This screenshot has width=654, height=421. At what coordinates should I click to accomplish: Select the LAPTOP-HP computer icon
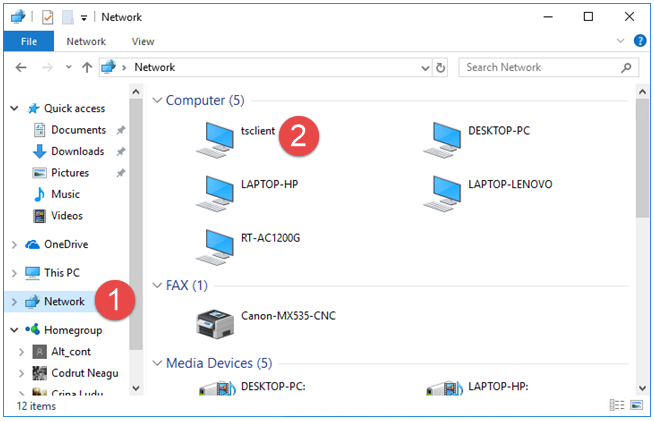pos(215,194)
